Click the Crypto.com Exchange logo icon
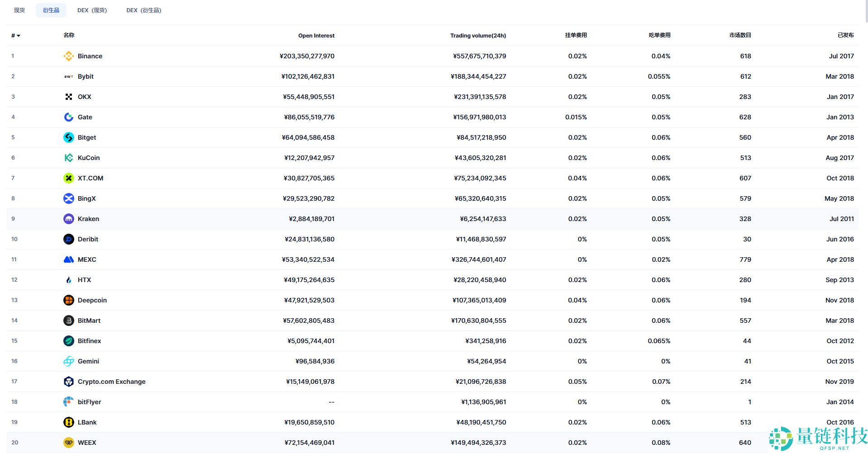 click(68, 382)
